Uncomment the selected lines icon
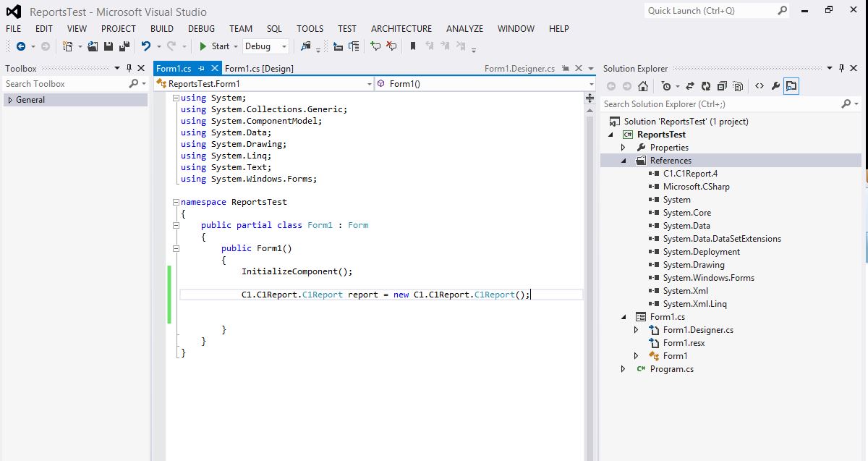Viewport: 868px width, 461px height. pyautogui.click(x=391, y=46)
